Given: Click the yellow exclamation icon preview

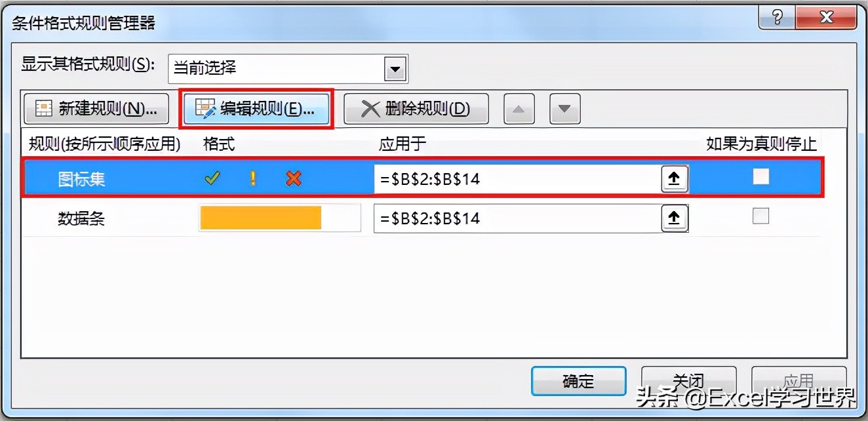Looking at the screenshot, I should [x=253, y=178].
